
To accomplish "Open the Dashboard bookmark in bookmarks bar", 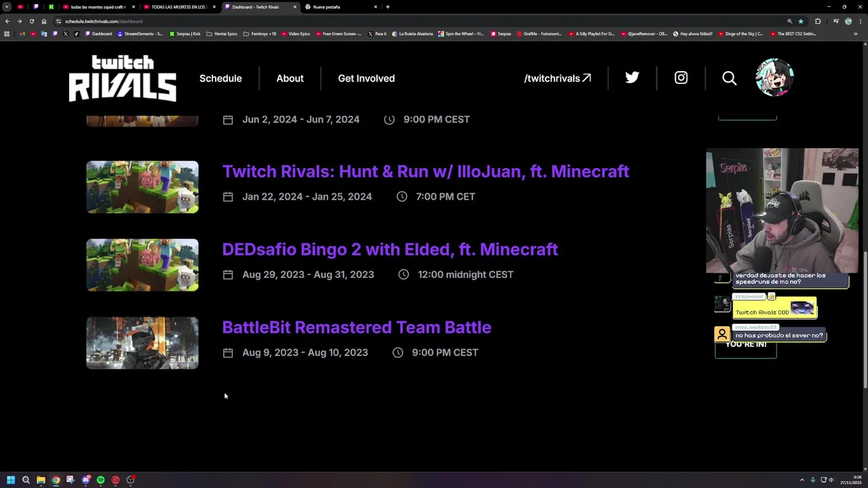I will coord(98,33).
